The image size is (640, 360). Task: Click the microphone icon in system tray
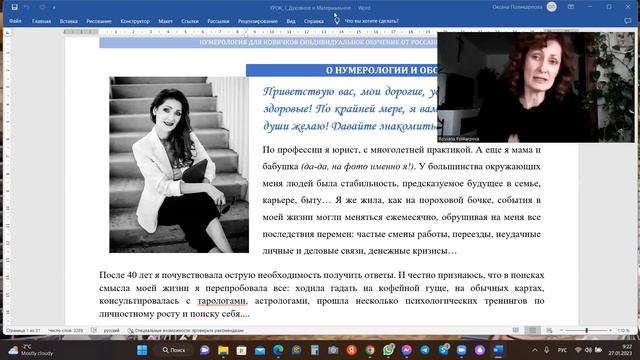(x=547, y=350)
